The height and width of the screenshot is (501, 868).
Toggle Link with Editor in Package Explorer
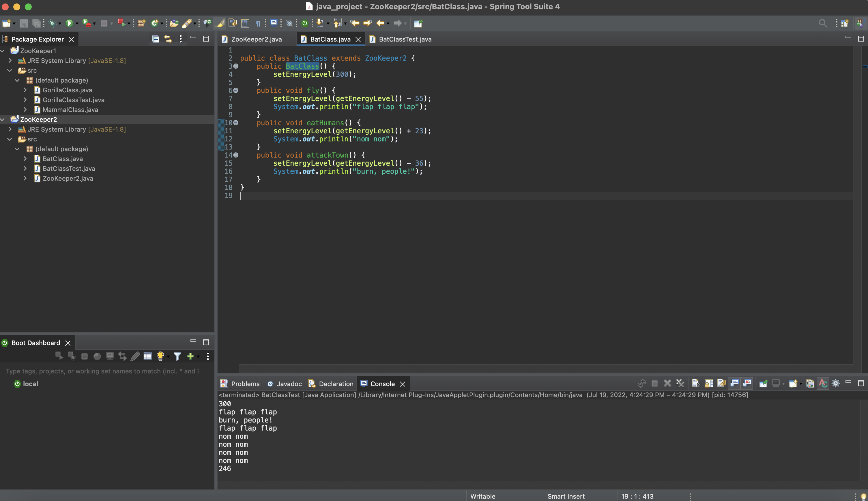pyautogui.click(x=168, y=39)
